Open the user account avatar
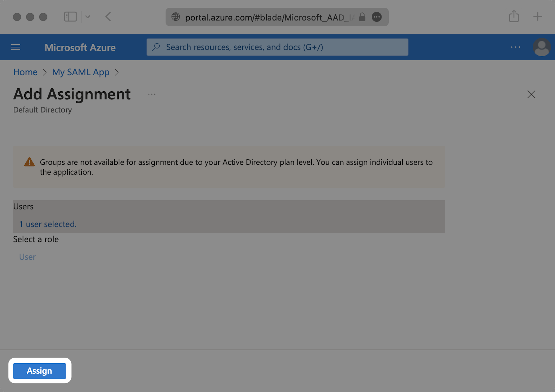 click(541, 47)
